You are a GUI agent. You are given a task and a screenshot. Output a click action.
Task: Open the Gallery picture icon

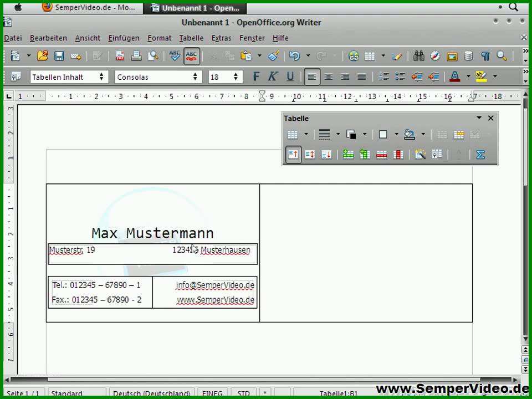[452, 56]
